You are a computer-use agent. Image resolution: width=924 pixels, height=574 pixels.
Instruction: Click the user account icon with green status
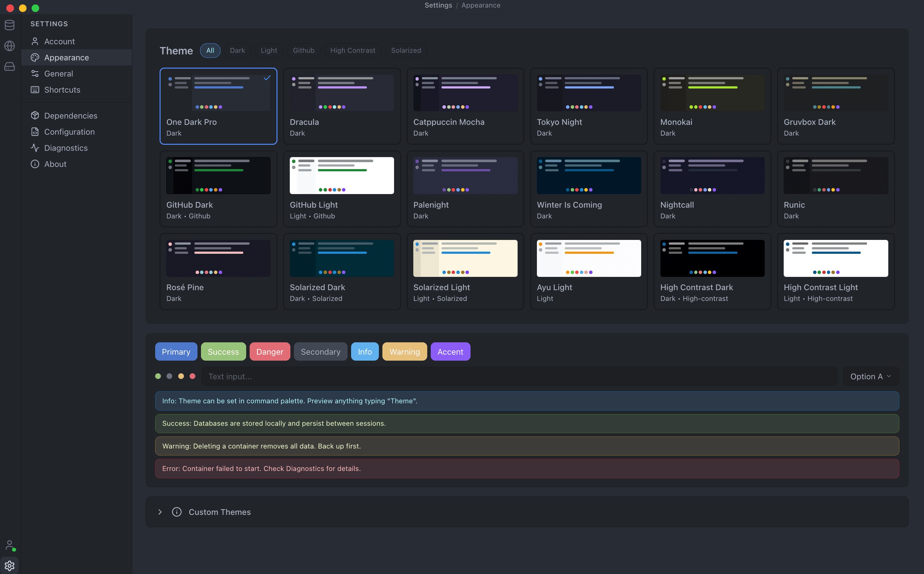[x=9, y=545]
